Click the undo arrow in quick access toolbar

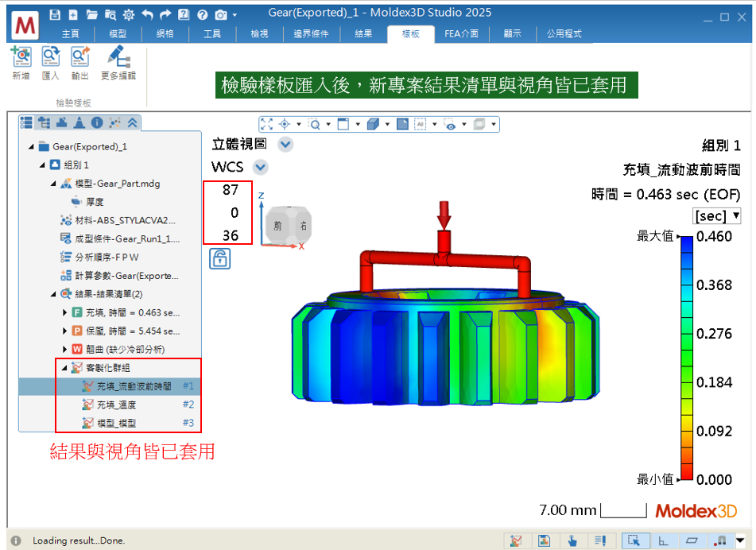tap(147, 14)
